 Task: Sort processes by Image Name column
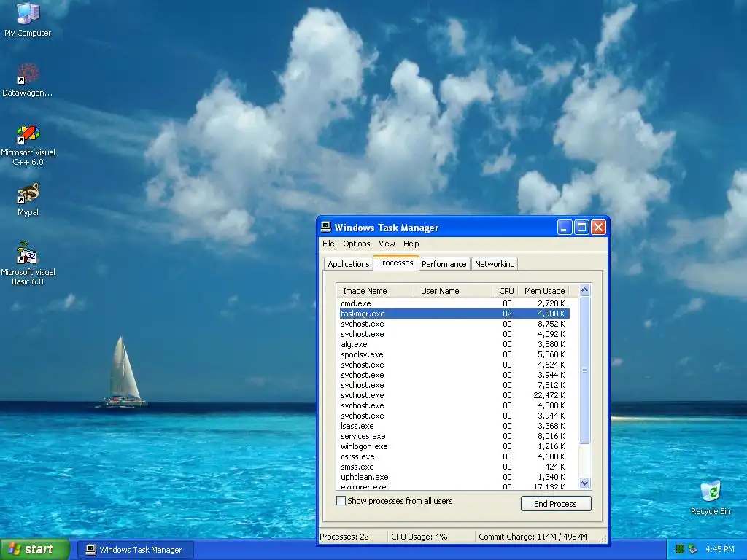click(376, 290)
